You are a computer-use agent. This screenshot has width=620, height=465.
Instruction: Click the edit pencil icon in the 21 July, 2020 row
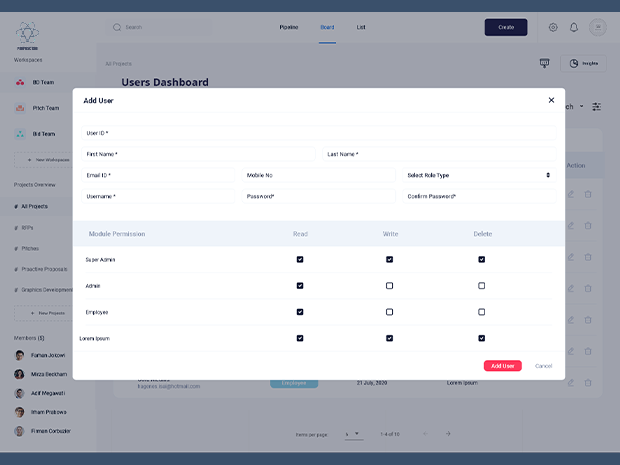coord(571,382)
